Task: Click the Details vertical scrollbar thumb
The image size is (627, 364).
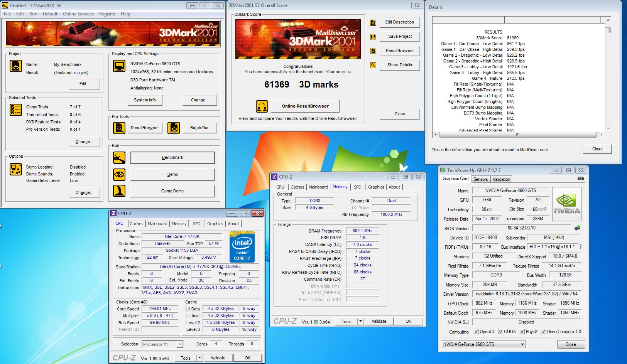Action: [x=608, y=30]
